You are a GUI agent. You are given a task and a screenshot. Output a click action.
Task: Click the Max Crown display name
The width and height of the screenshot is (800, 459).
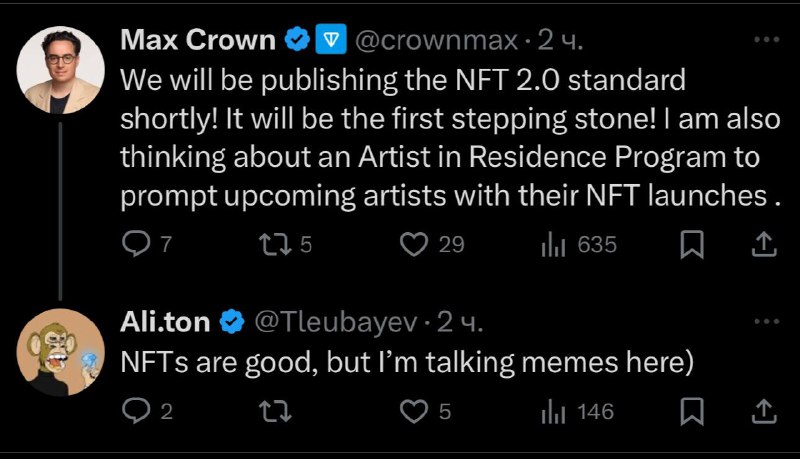click(x=198, y=39)
